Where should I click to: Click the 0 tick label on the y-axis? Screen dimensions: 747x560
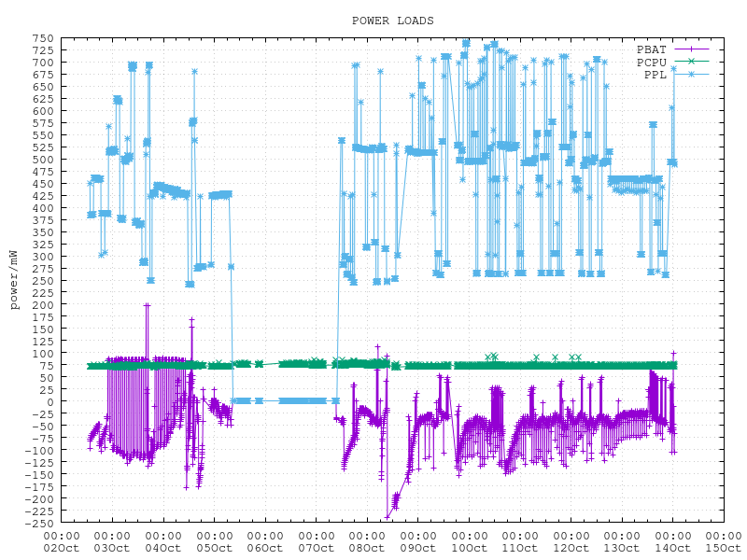pyautogui.click(x=49, y=402)
